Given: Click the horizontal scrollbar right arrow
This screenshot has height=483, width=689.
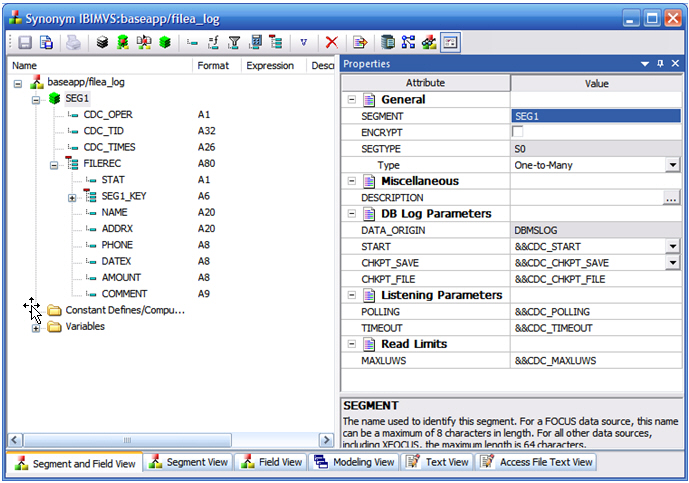Looking at the screenshot, I should [x=326, y=440].
